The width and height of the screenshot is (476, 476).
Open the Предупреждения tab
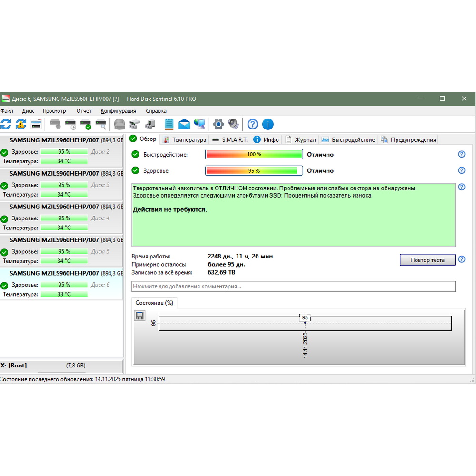click(408, 139)
